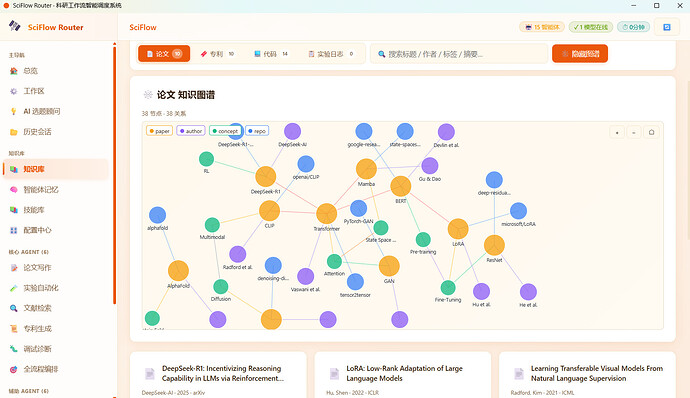Image resolution: width=690 pixels, height=398 pixels.
Task: Click the 1 模型在线 status chip
Action: (591, 27)
